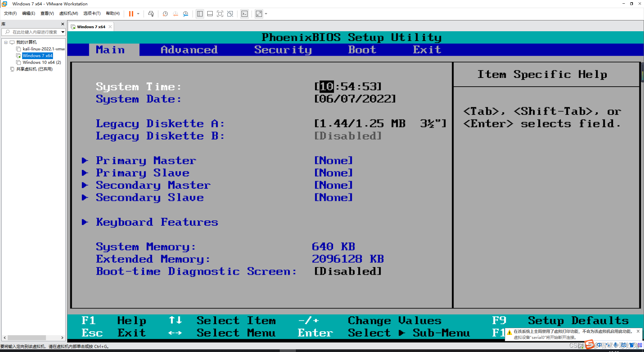Click the Advanced BIOS menu tab
Viewport: 644px width, 352px height.
189,50
